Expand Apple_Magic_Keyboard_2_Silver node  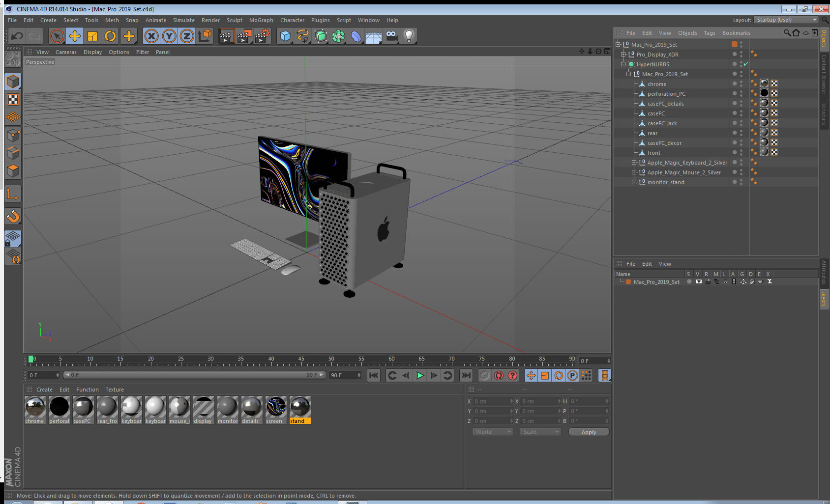(x=634, y=163)
